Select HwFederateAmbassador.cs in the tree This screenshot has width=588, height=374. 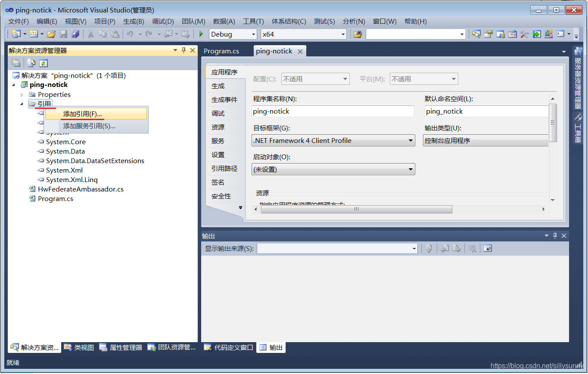click(x=81, y=189)
